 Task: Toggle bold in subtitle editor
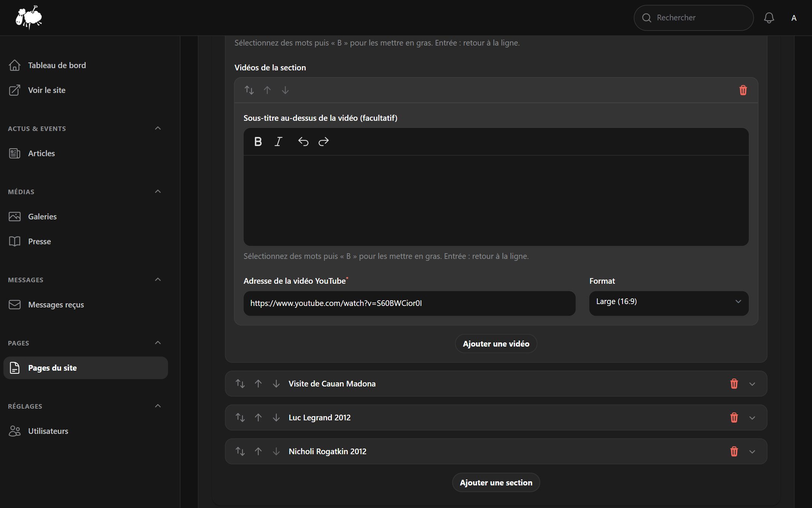tap(258, 141)
